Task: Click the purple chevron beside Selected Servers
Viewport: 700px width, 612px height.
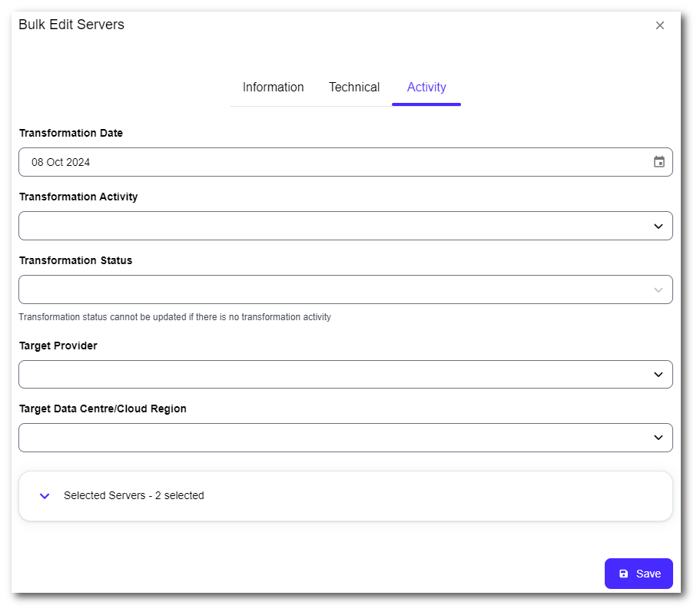Action: pyautogui.click(x=45, y=496)
